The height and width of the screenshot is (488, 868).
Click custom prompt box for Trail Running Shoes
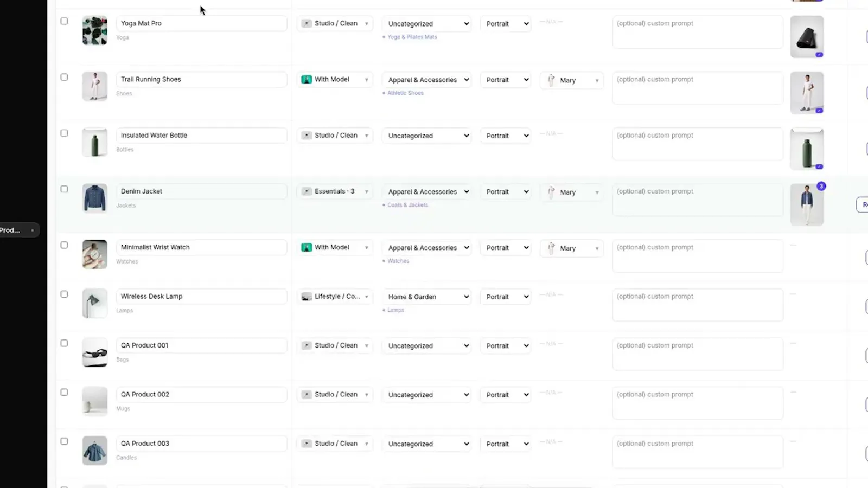(698, 88)
